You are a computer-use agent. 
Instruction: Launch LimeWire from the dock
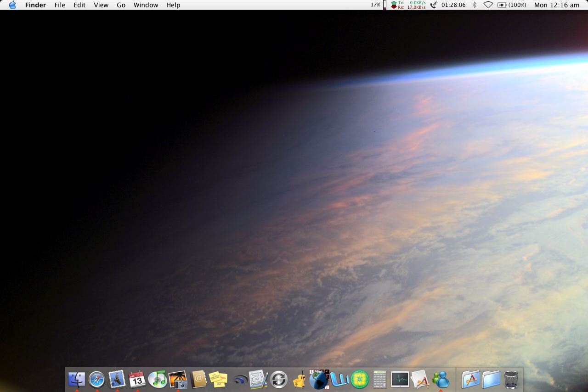coord(360,380)
